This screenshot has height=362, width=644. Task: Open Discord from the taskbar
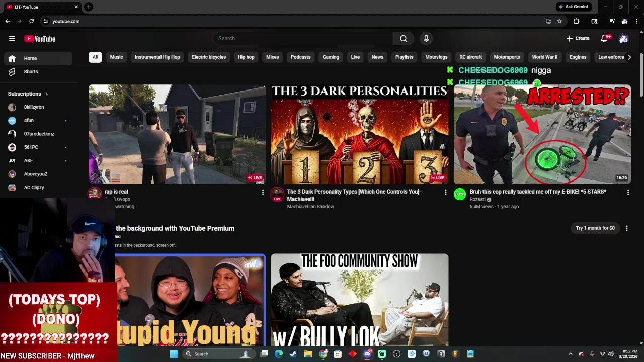point(367,354)
